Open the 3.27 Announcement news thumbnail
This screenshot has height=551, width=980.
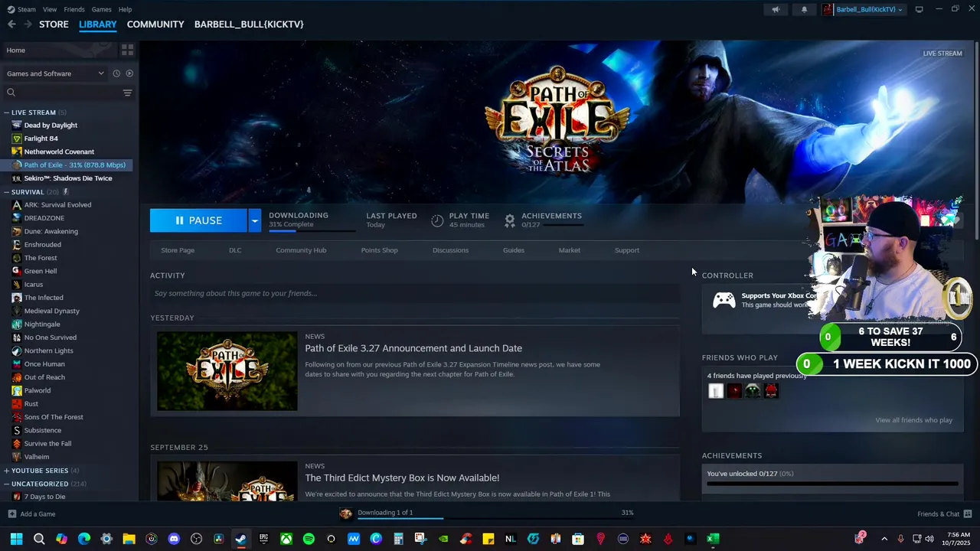pos(227,371)
